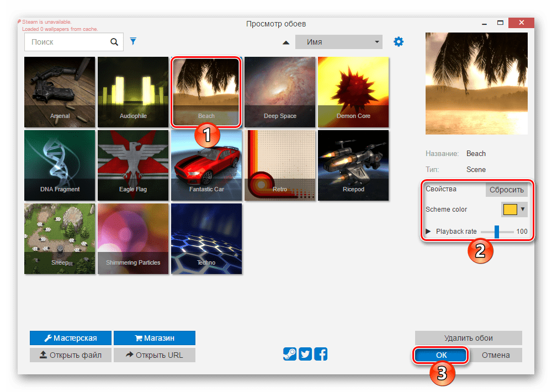552x392 pixels.
Task: Click the Playback rate slider handle
Action: pos(496,232)
